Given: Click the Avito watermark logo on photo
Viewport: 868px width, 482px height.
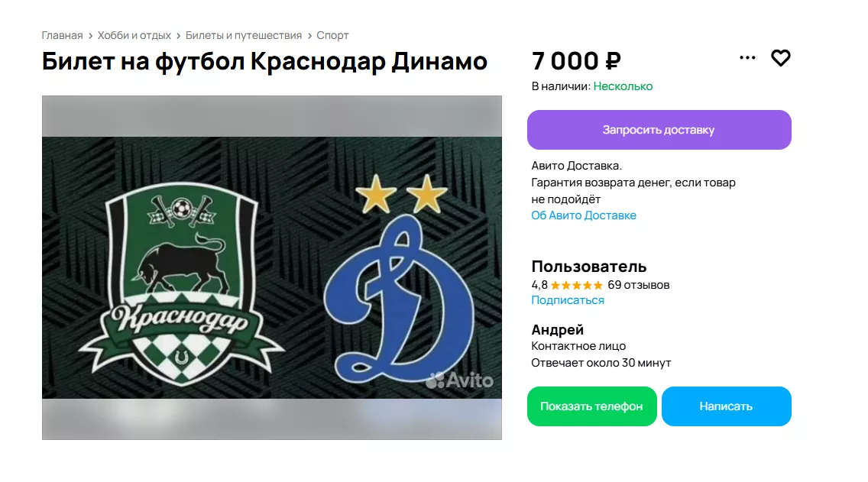Looking at the screenshot, I should click(459, 380).
